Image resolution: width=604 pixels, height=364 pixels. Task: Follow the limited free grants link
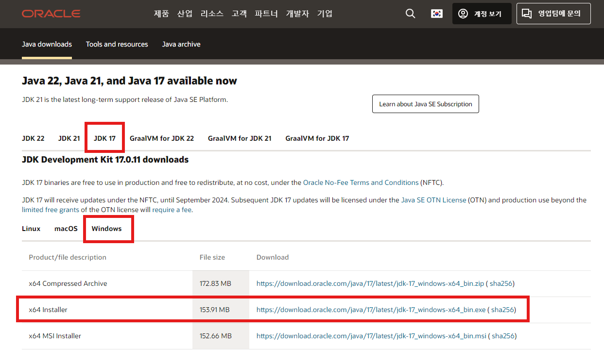[x=51, y=210]
